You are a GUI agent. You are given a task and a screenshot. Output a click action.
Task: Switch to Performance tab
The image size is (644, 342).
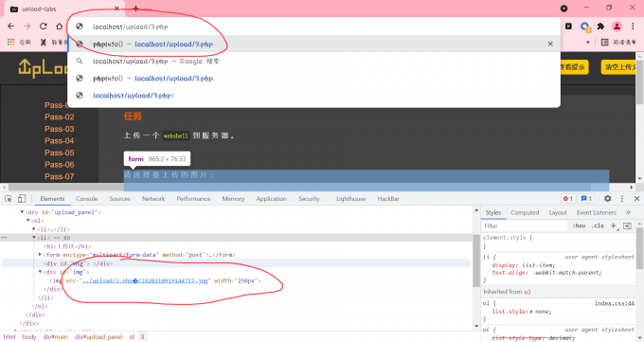[x=193, y=199]
